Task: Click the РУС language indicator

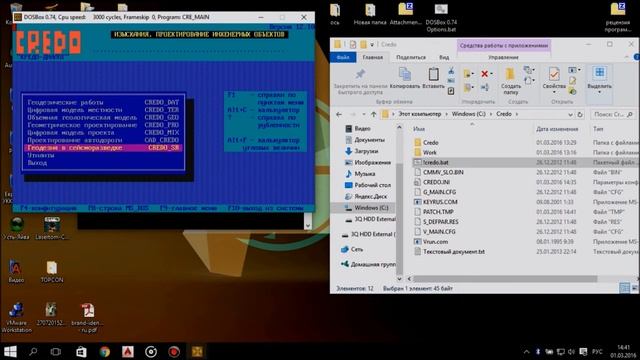Action: click(x=597, y=351)
